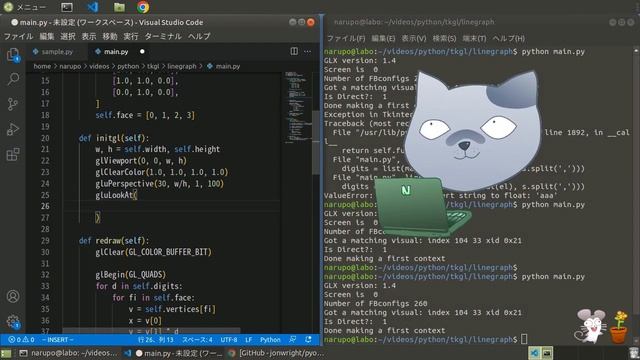Click the linegraph breadcrumb segment
Screen dimensions: 640x360
182,66
